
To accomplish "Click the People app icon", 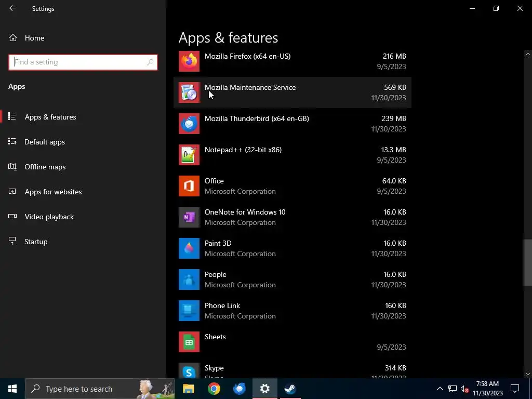I will [189, 280].
